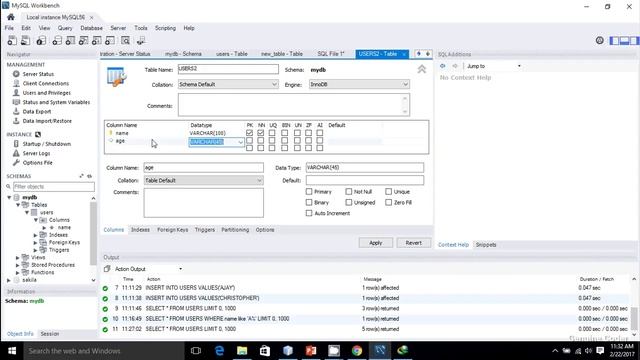Click the clear Action Output icon
640x360 pixels.
107,269
